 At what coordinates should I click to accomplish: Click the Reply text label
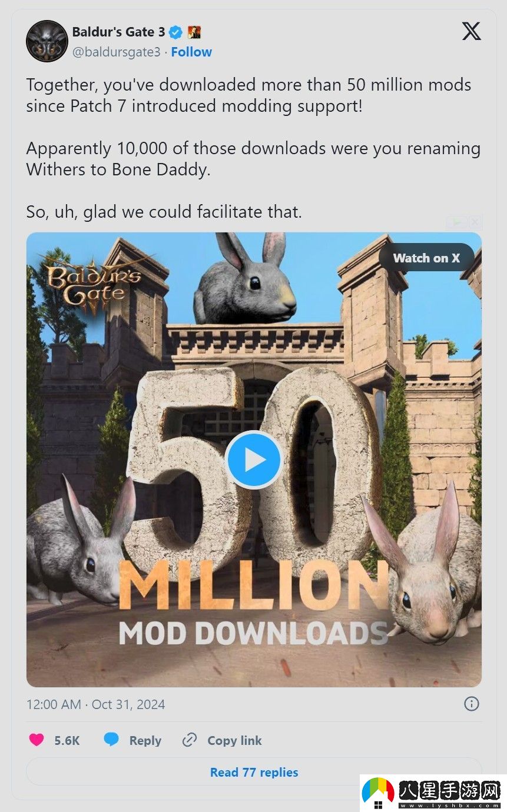tap(145, 740)
